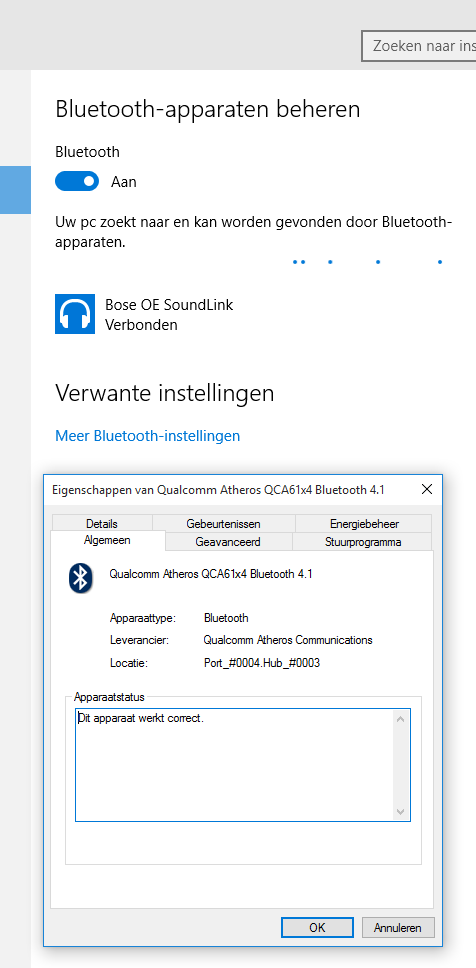Switch to the Gebeurtenissen tab

tap(223, 524)
